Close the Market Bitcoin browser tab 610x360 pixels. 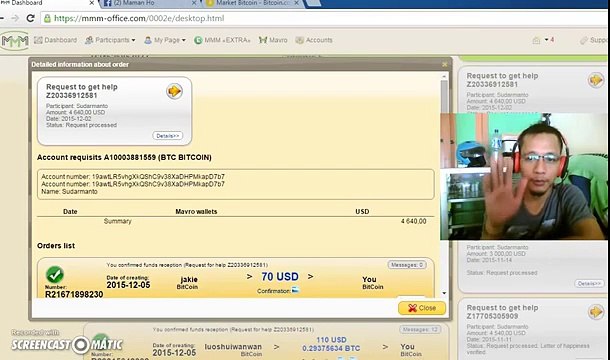(296, 3)
